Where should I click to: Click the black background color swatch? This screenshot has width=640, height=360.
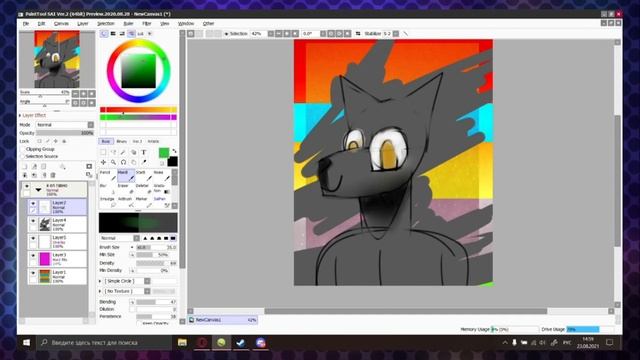(x=173, y=162)
